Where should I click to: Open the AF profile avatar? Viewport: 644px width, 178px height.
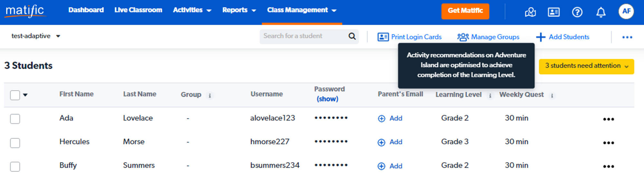coord(626,12)
